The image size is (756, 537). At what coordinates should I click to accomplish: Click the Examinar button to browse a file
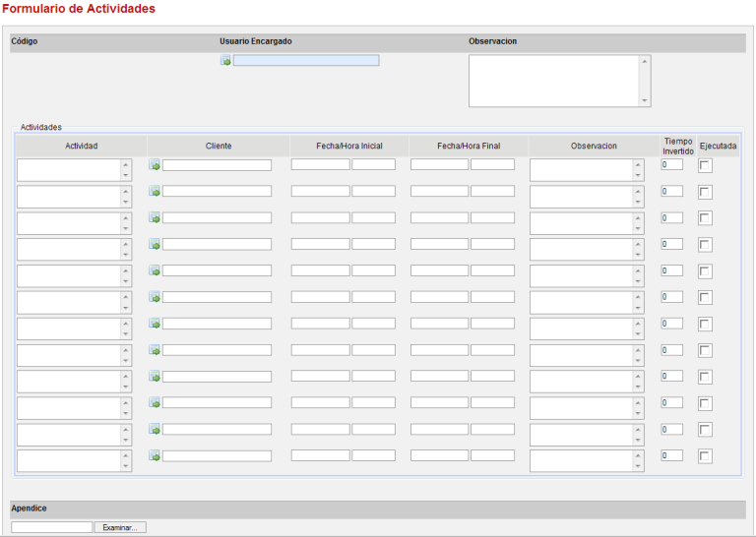(x=120, y=528)
